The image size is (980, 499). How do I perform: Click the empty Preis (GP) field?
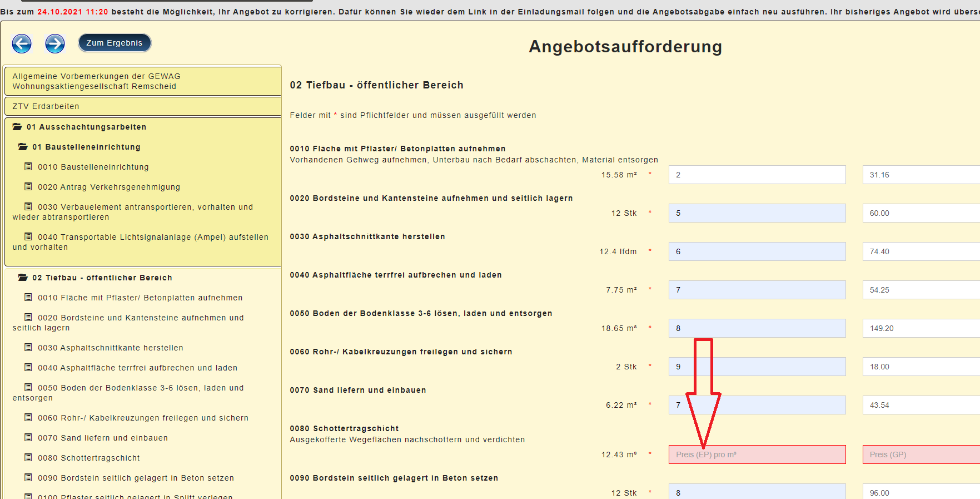pos(920,454)
